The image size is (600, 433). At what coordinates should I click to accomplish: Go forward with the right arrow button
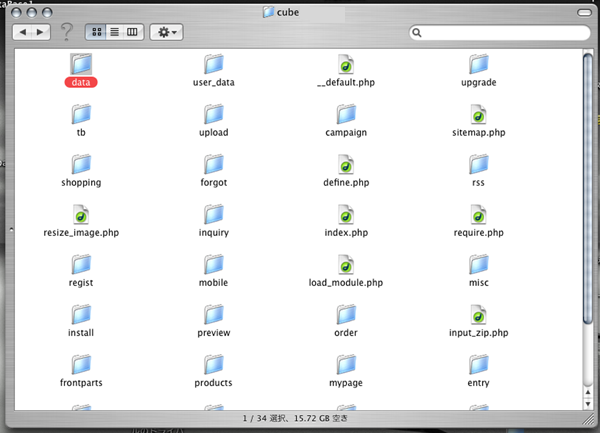coord(41,32)
